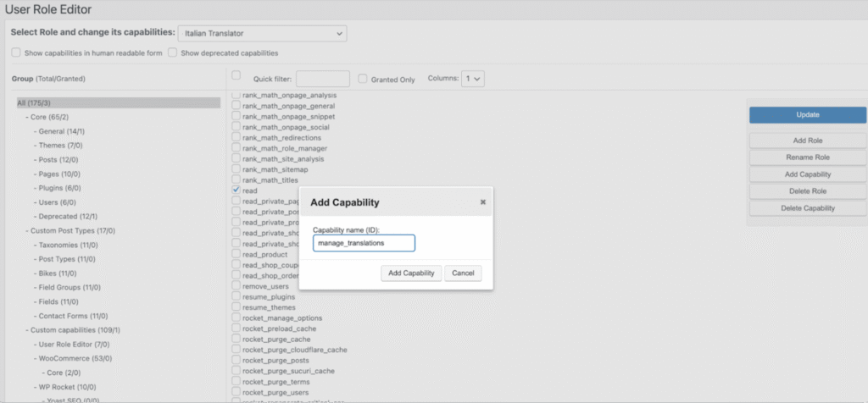Click the Rename Role button

pyautogui.click(x=808, y=157)
